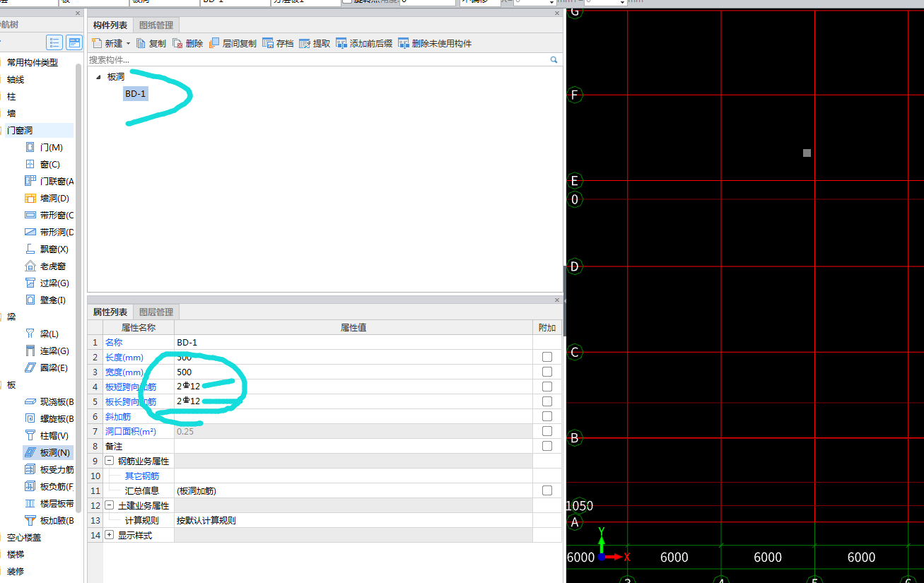Click 层间复制 copy between floors

(233, 43)
